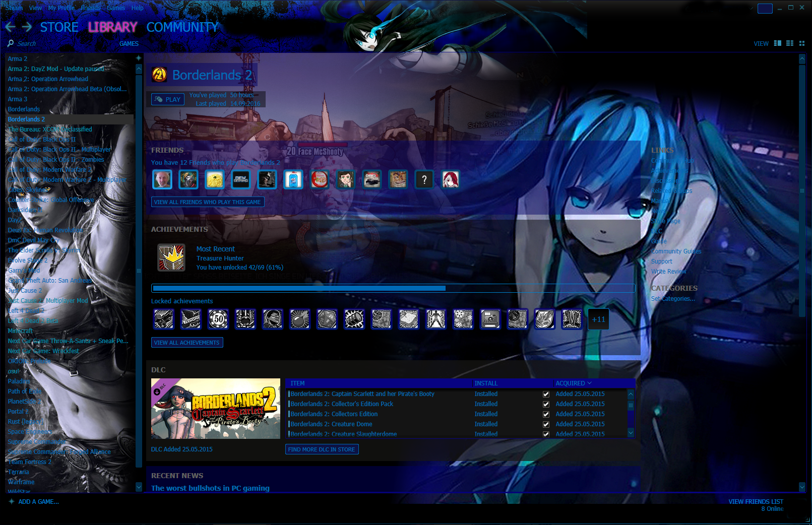Image resolution: width=812 pixels, height=525 pixels.
Task: Show the +11 more locked achievements
Action: point(599,319)
